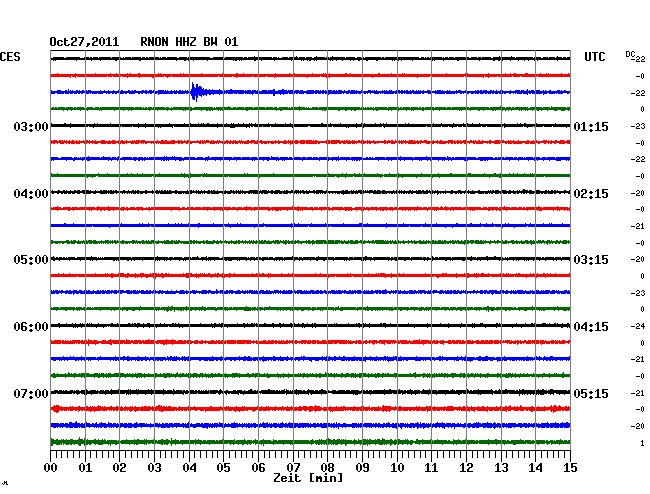Click the 02 minute axis label
The image size is (650, 494).
[x=119, y=468]
